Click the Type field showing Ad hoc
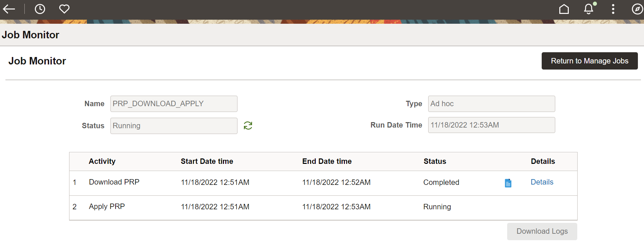The width and height of the screenshot is (644, 249). click(x=491, y=104)
